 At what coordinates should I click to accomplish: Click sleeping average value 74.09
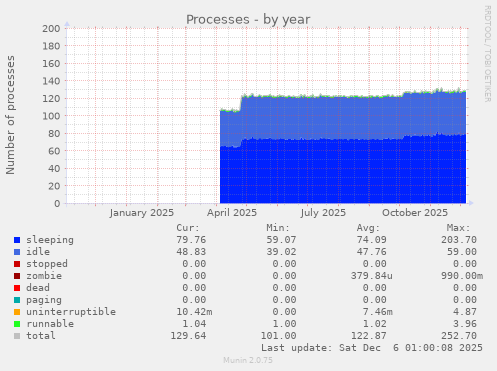pyautogui.click(x=371, y=240)
